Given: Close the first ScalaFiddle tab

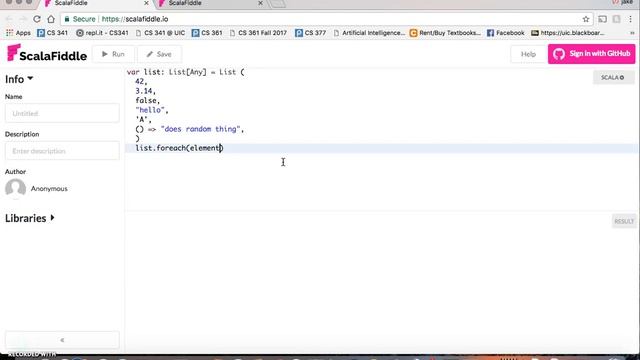Looking at the screenshot, I should [146, 3].
